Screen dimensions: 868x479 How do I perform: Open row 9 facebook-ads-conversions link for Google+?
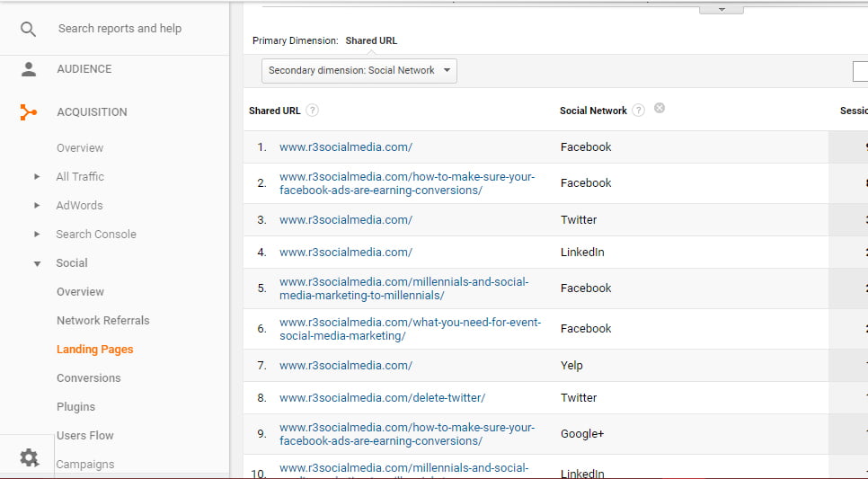click(407, 434)
